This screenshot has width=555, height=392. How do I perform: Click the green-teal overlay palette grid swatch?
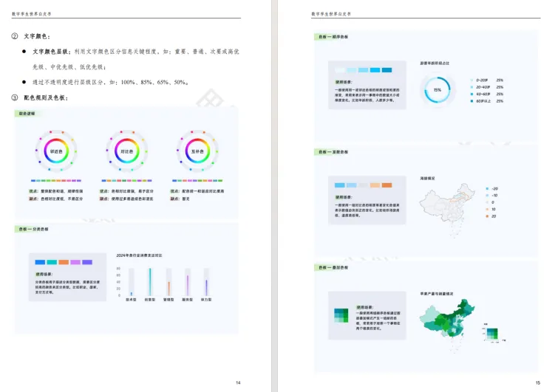[341, 315]
